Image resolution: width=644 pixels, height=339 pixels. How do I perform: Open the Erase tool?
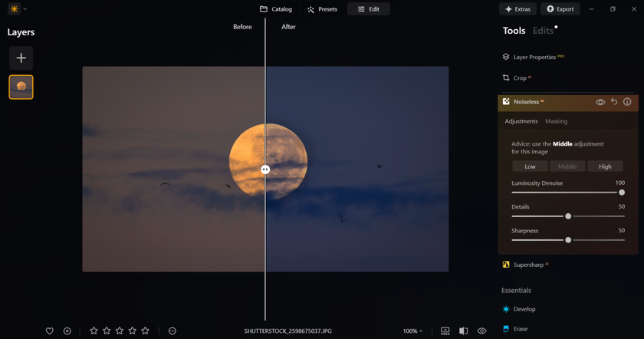515,329
